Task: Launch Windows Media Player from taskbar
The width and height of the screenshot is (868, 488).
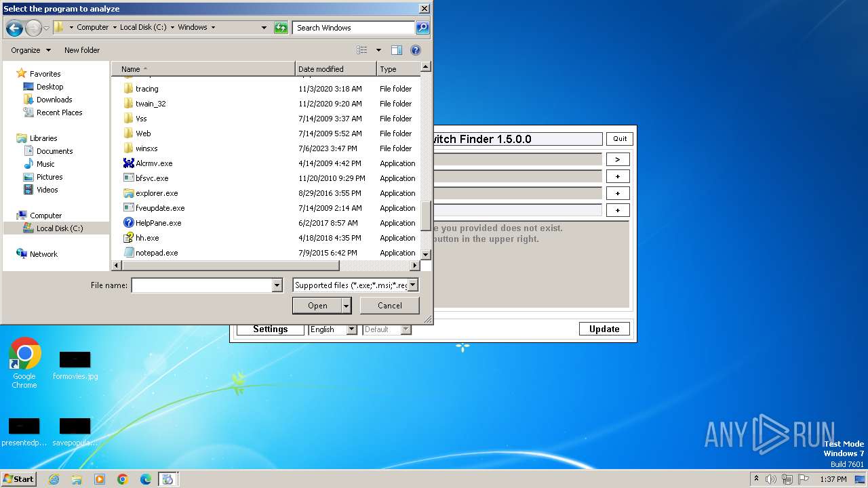Action: (x=100, y=479)
